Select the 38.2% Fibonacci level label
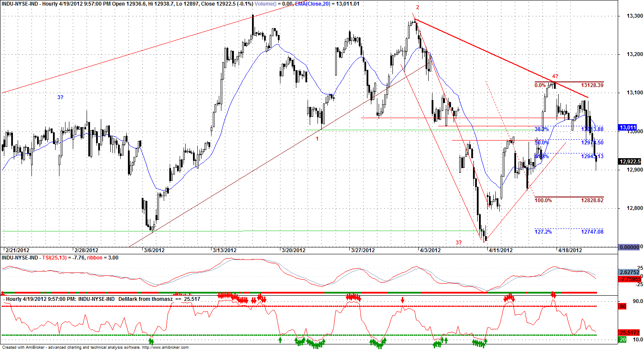 tap(541, 129)
